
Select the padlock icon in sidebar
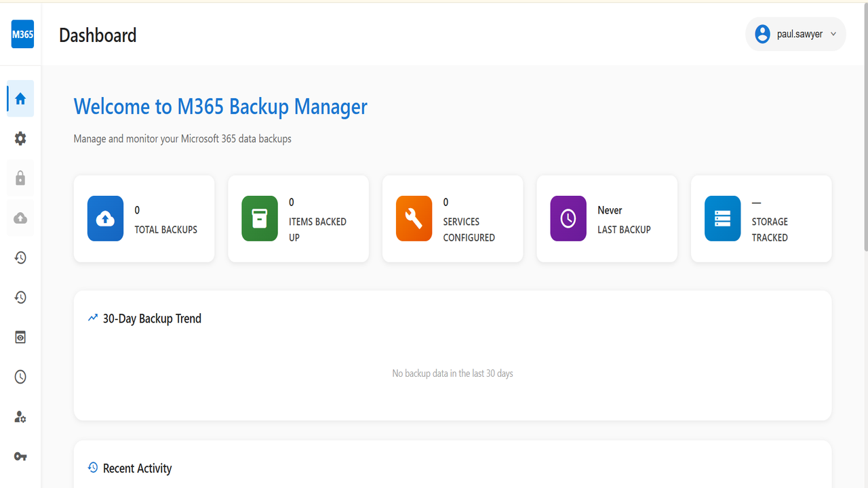click(20, 178)
